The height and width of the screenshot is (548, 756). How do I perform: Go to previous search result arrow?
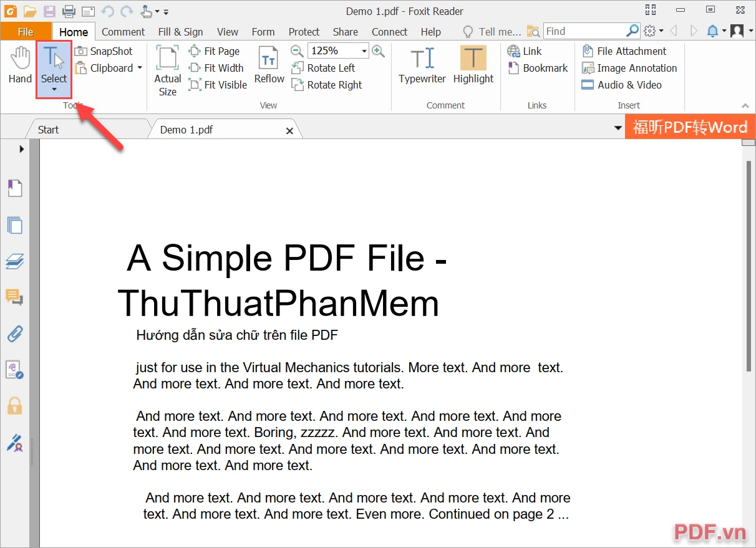click(674, 31)
